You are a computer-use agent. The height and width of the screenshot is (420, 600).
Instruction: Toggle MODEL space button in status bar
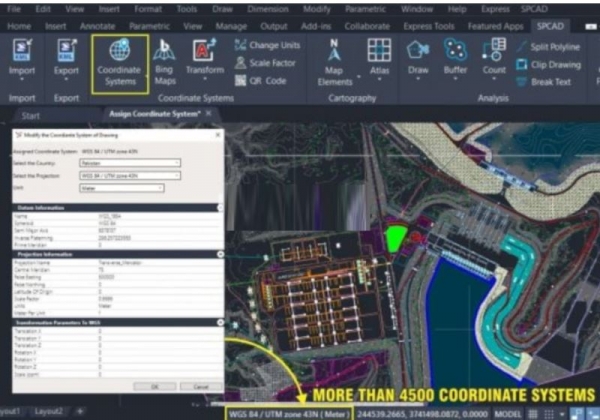(x=508, y=414)
